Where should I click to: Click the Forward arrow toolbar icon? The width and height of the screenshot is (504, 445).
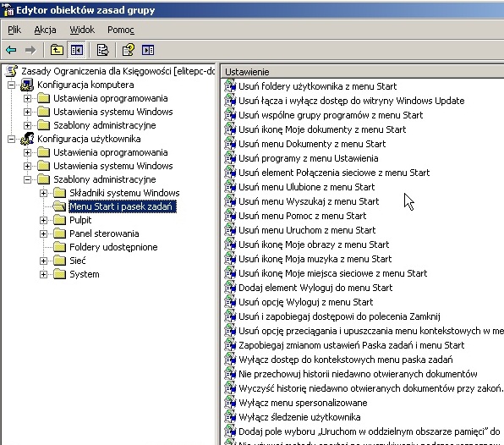click(x=30, y=50)
